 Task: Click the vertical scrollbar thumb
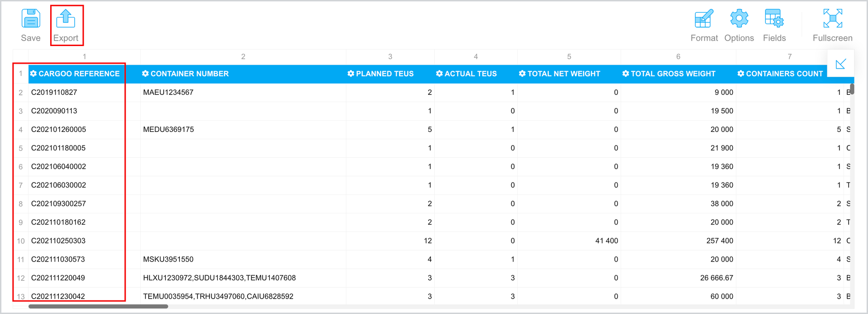click(x=852, y=89)
